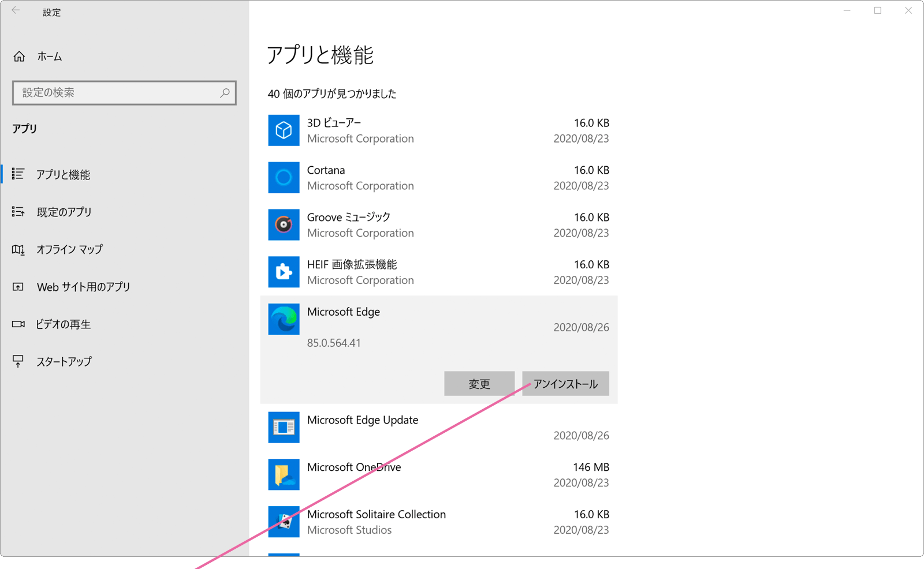The width and height of the screenshot is (924, 569).
Task: Select the 3D ビューアー app name
Action: 334,123
